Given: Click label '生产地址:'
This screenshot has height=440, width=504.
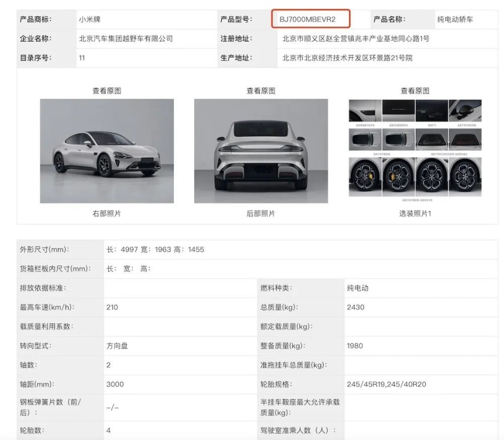Looking at the screenshot, I should click(236, 58).
